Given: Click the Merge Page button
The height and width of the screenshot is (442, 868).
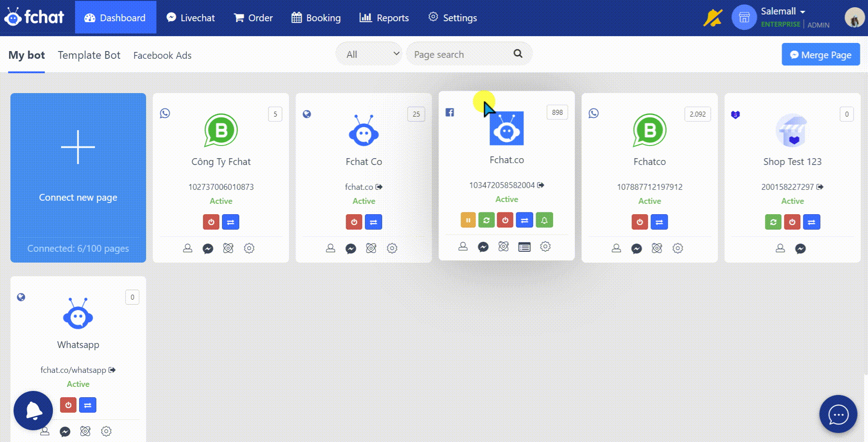Looking at the screenshot, I should point(821,55).
